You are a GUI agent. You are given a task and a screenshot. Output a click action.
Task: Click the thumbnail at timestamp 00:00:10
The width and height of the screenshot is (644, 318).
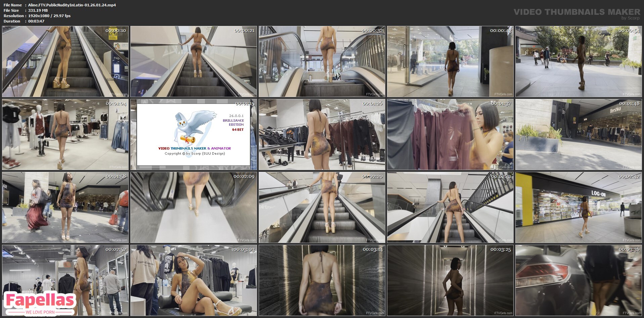click(x=65, y=62)
